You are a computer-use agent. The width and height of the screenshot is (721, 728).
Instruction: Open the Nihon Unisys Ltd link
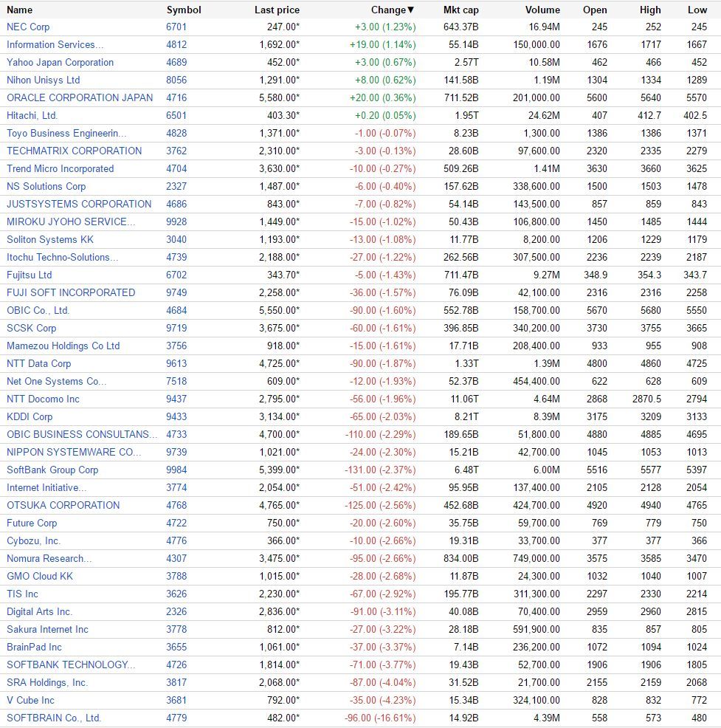(43, 80)
